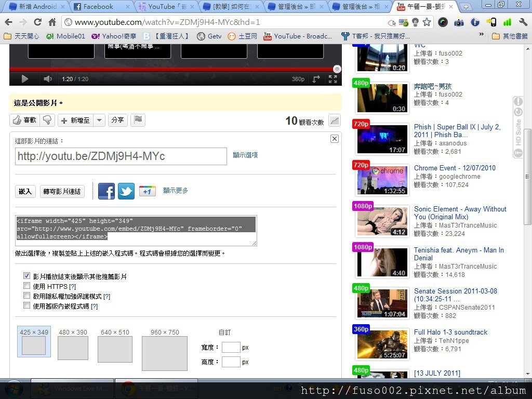This screenshot has width=532, height=399.
Task: Click the 嵌入 embed button
Action: pos(25,192)
